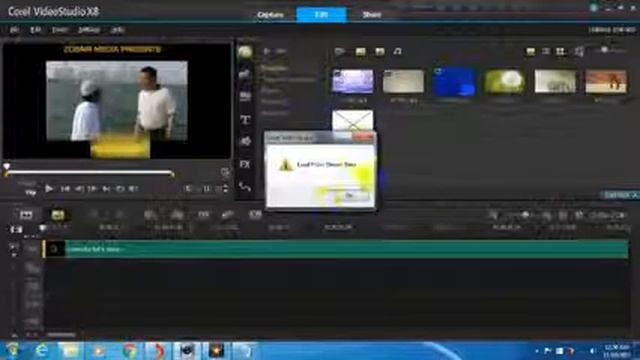Viewport: 640px width, 360px height.
Task: Open the FX filter library
Action: pyautogui.click(x=245, y=164)
